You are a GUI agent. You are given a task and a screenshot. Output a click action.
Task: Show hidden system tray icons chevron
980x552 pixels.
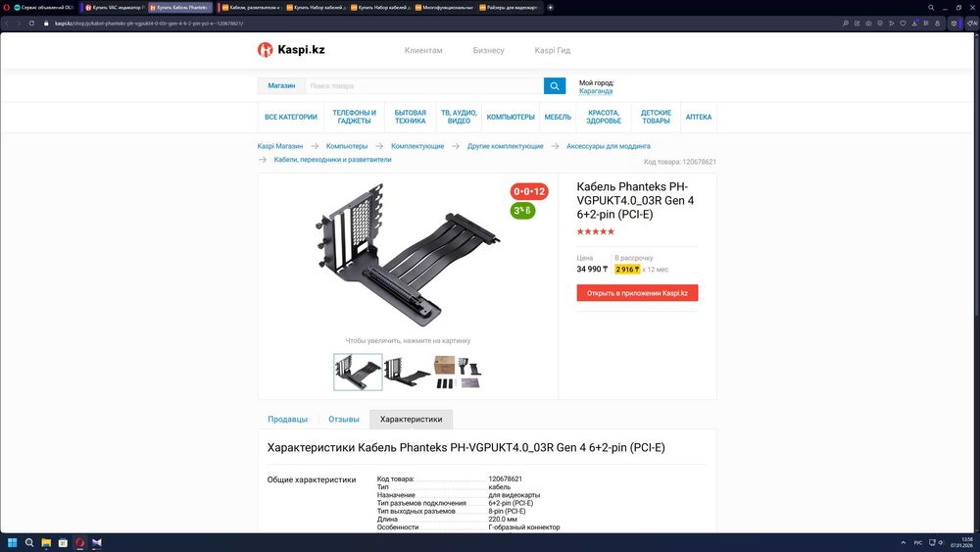903,542
